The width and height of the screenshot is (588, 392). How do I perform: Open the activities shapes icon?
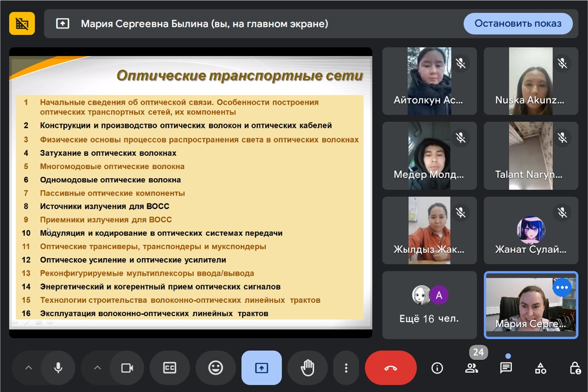click(541, 368)
